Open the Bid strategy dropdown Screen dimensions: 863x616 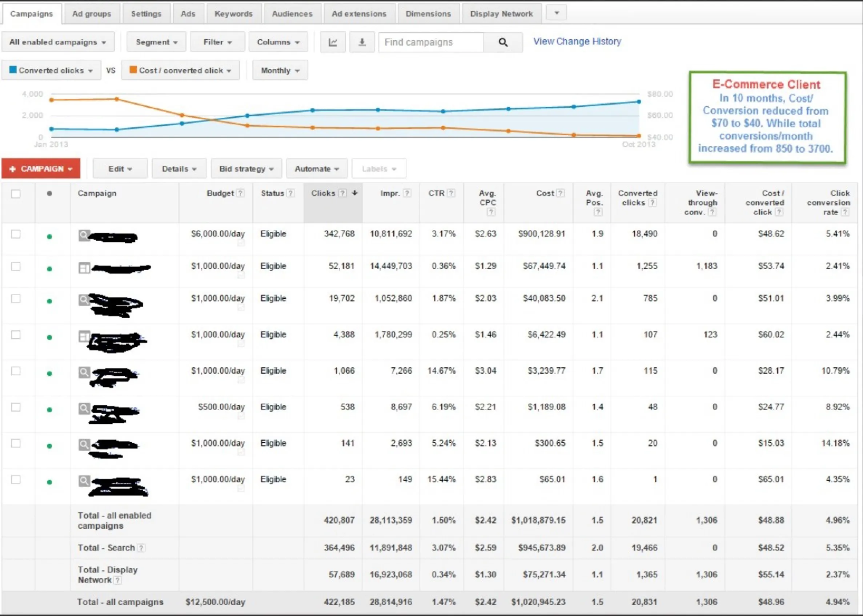[246, 168]
